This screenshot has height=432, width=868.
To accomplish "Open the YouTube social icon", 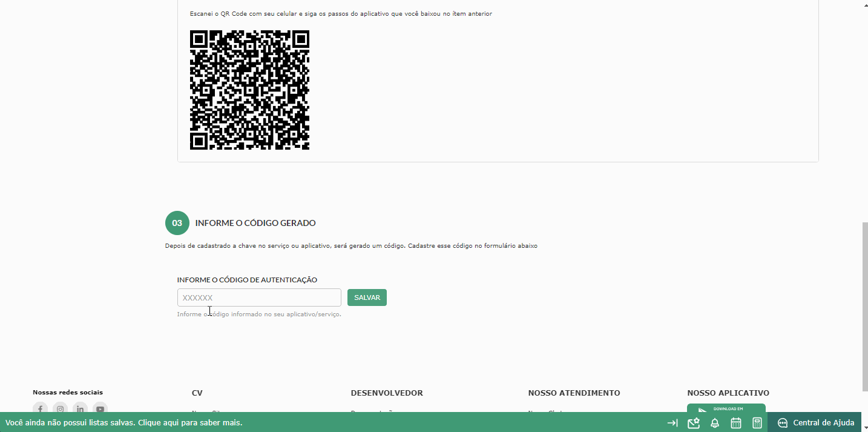I will (x=100, y=408).
